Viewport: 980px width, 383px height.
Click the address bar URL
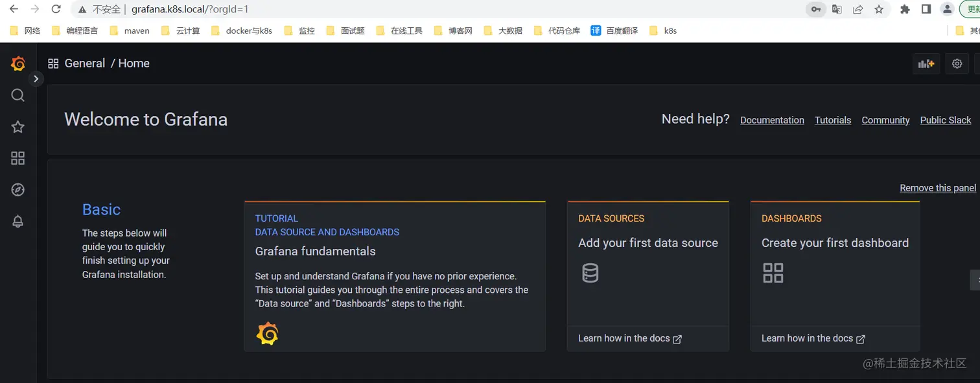pyautogui.click(x=190, y=9)
